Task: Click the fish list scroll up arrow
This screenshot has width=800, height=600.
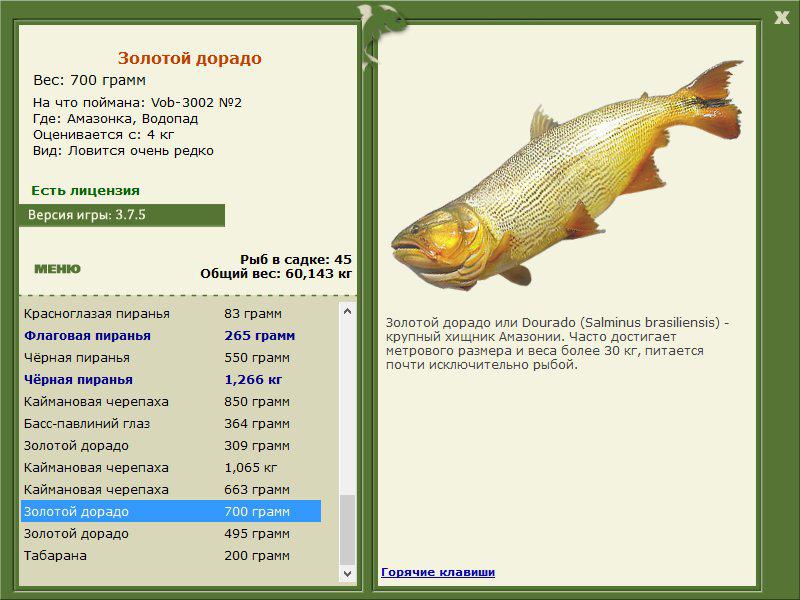Action: point(347,311)
